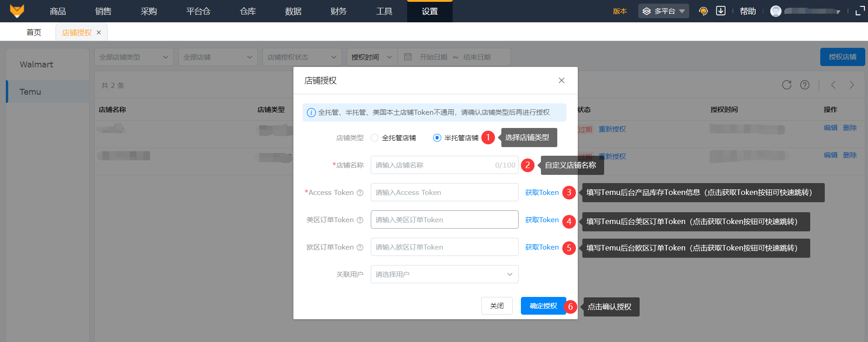The image size is (868, 342).
Task: Click 获取Token link next to Access Token
Action: (542, 193)
